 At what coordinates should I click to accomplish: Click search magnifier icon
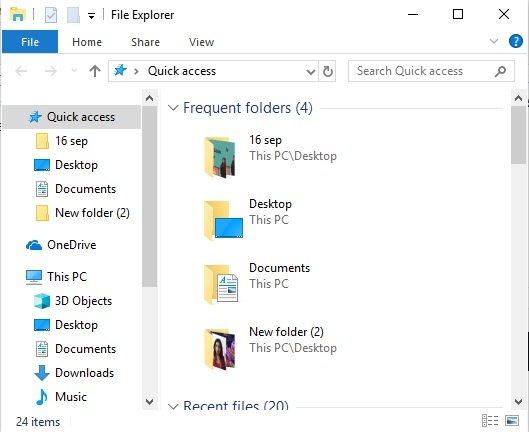[500, 71]
